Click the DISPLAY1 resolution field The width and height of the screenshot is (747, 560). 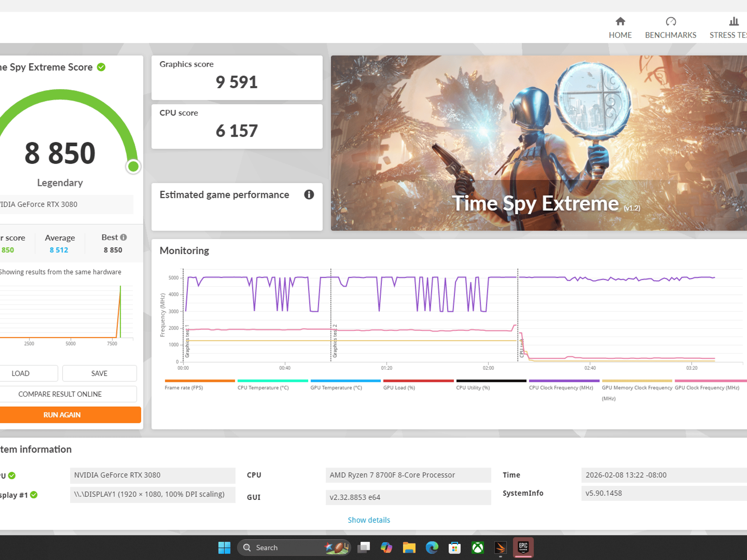coord(152,495)
